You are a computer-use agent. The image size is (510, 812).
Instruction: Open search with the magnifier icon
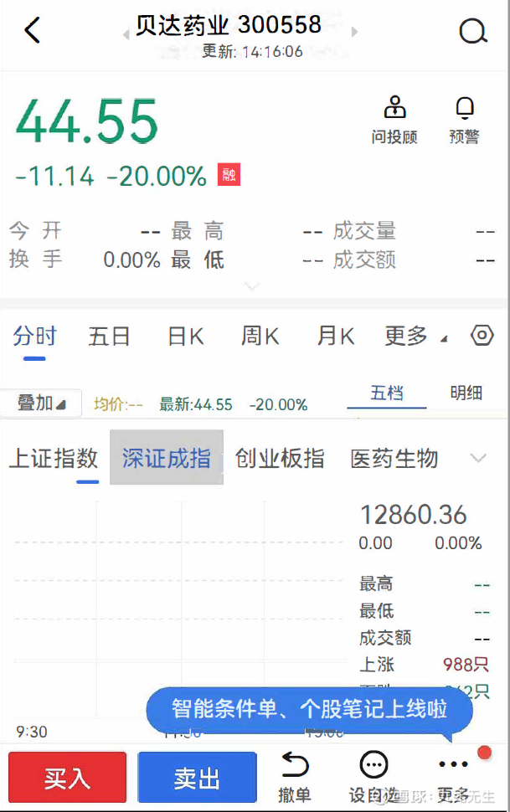(472, 31)
